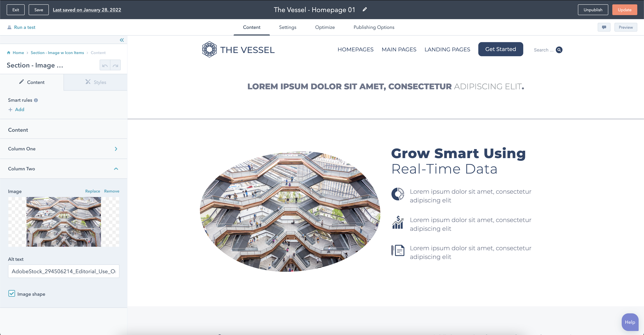Open the Settings tab
This screenshot has width=644, height=335.
287,27
